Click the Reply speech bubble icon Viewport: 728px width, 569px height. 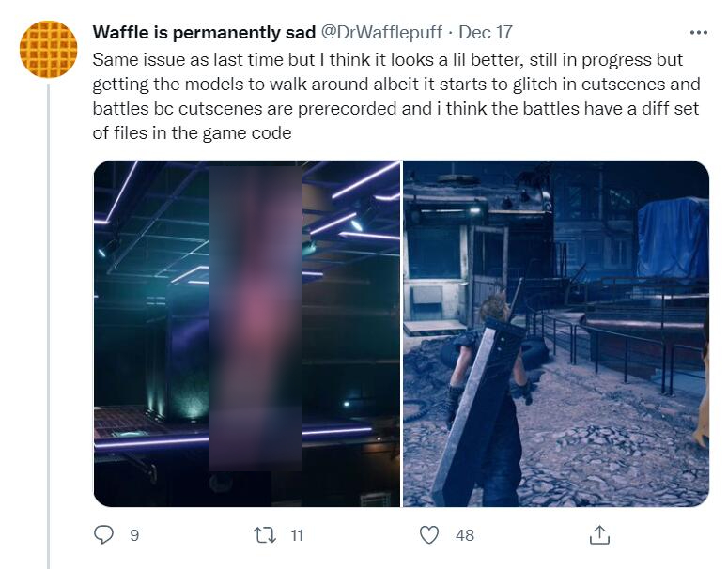pos(103,534)
